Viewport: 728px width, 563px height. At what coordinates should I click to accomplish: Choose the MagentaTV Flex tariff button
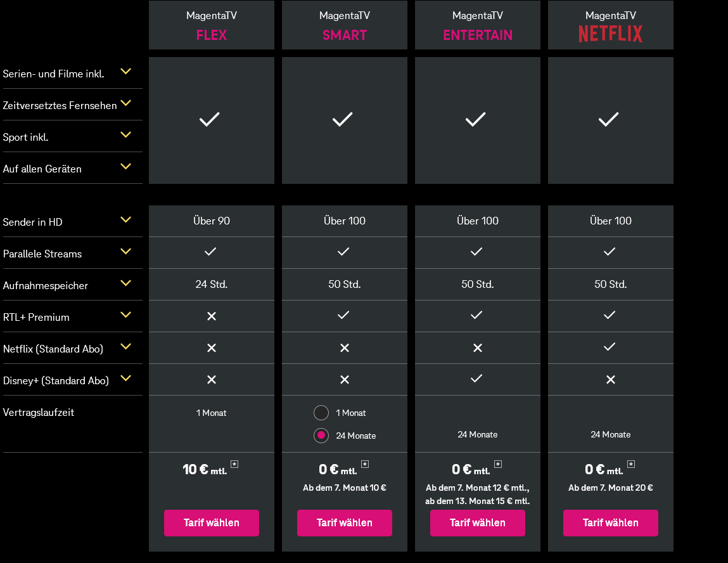pyautogui.click(x=211, y=522)
